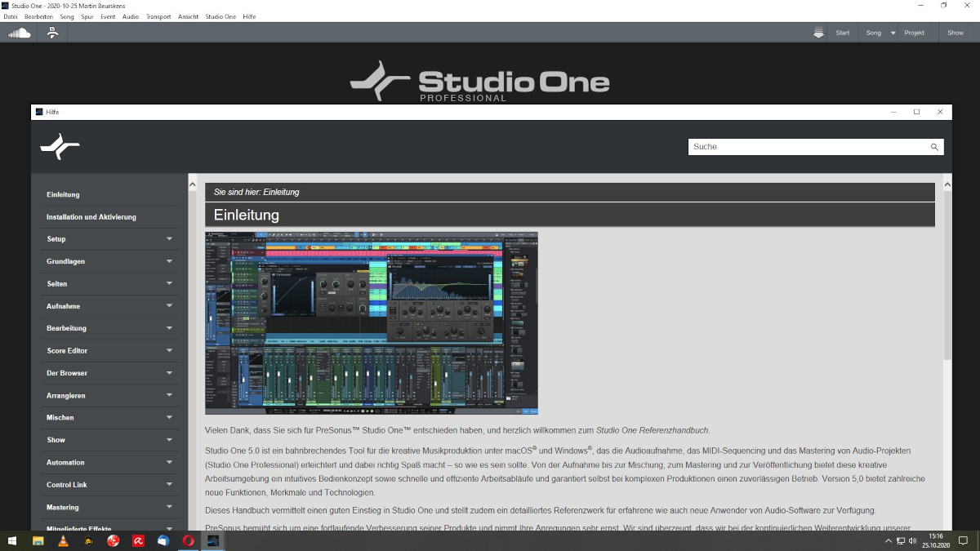Open the Avira icon in the taskbar
Image resolution: width=980 pixels, height=551 pixels.
(x=139, y=540)
